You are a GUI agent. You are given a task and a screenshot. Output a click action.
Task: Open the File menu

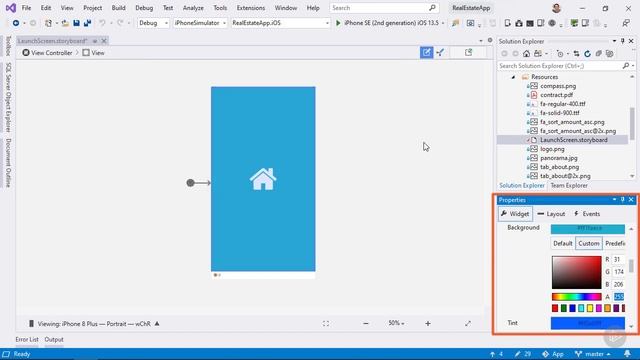click(26, 8)
